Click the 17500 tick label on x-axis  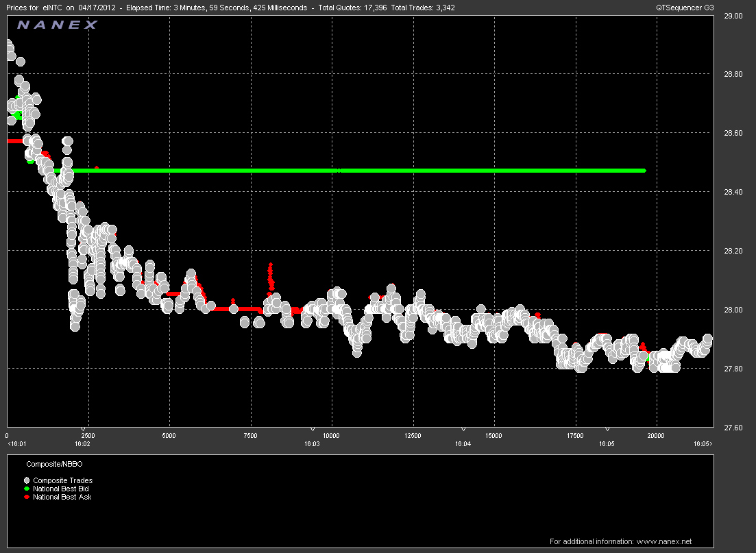click(x=575, y=435)
